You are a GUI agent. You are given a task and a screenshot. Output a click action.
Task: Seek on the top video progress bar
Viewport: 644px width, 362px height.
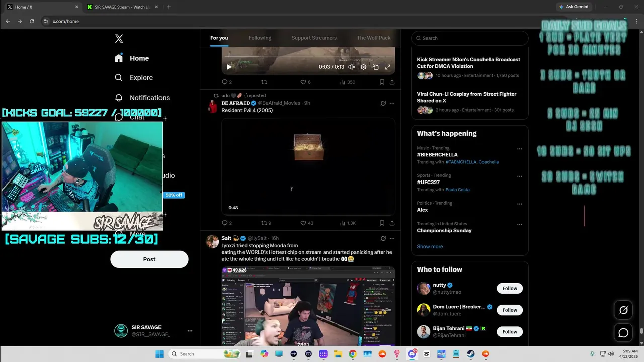coord(308,57)
